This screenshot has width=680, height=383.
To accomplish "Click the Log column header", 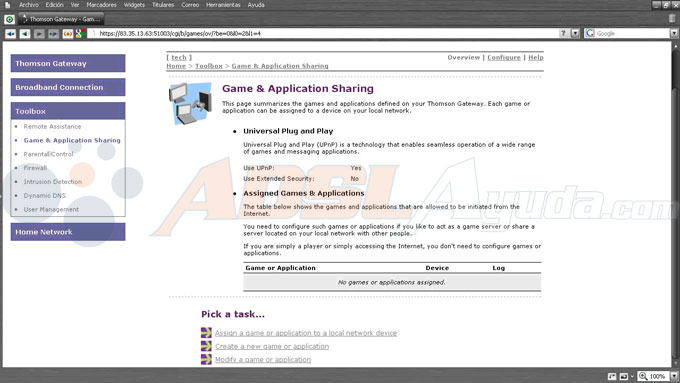I will 499,268.
